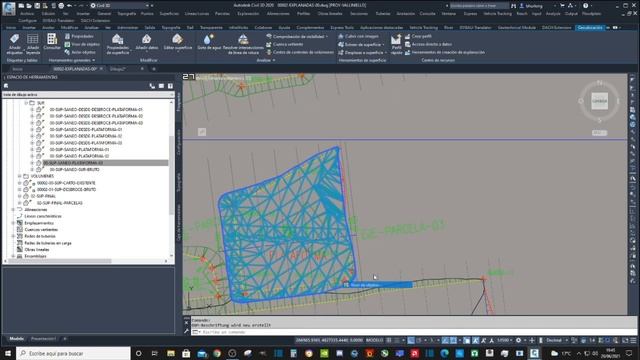Click the MODELO status bar toggle

tap(374, 340)
